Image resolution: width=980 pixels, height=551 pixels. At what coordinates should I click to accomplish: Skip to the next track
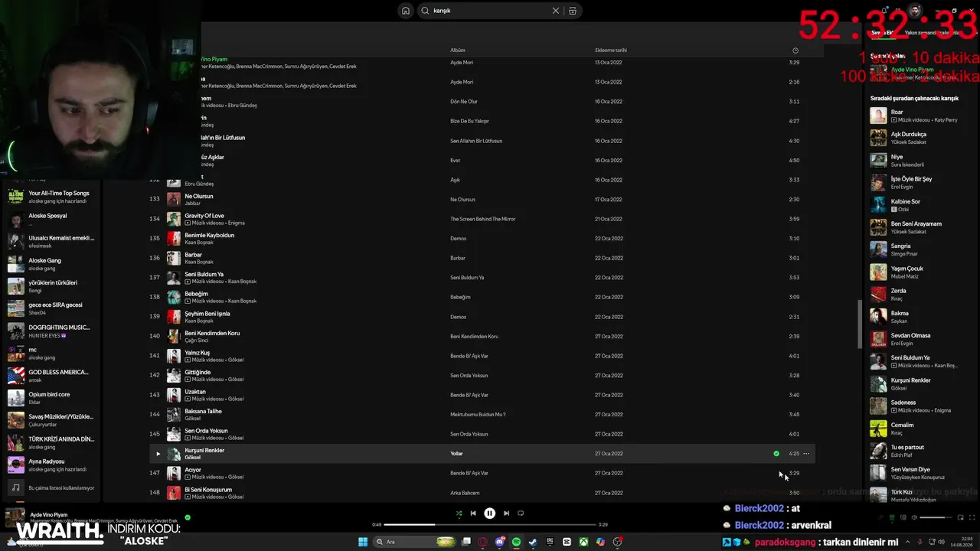click(506, 514)
